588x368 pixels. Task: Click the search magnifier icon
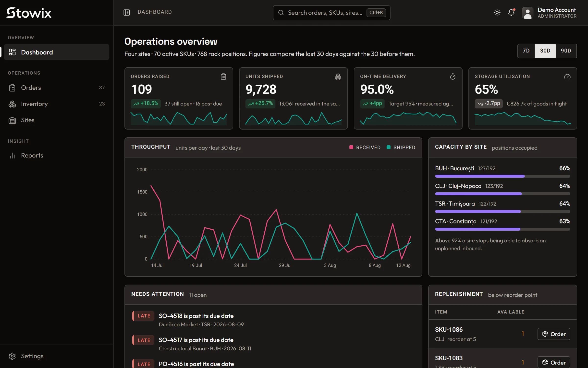281,13
